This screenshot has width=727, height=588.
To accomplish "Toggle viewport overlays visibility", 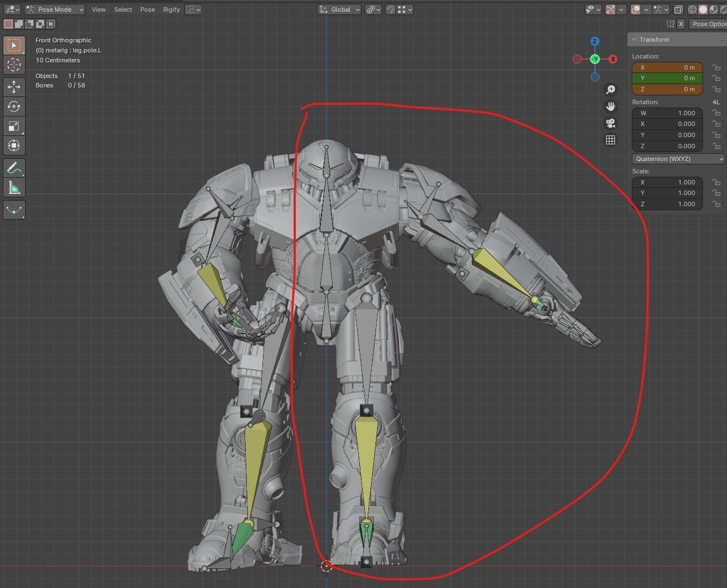I will coord(636,9).
